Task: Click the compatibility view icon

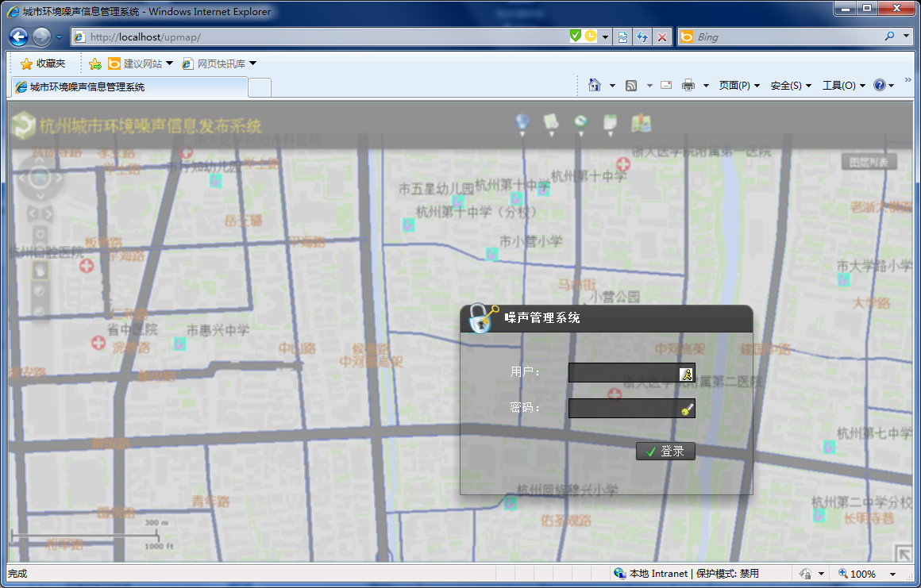Action: pos(623,37)
